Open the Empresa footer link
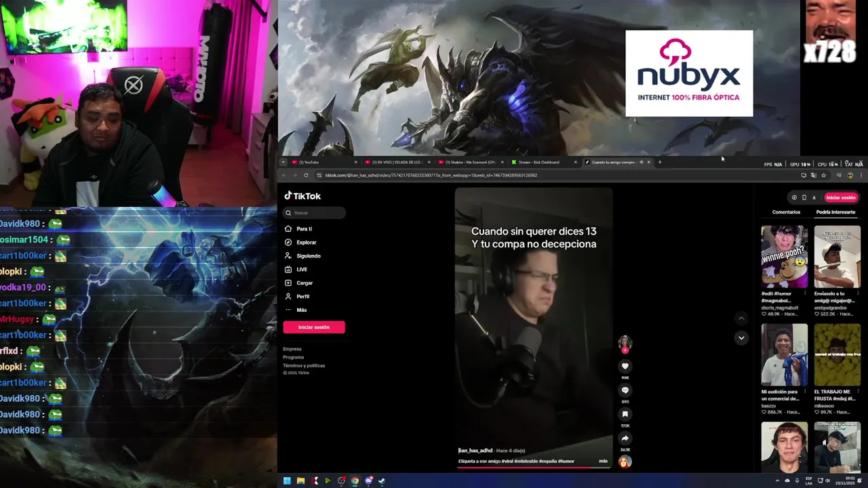 click(x=292, y=349)
